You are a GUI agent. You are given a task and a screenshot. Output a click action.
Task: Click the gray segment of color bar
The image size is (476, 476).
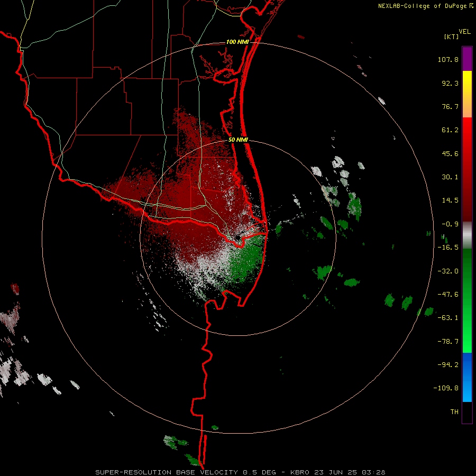(x=467, y=235)
